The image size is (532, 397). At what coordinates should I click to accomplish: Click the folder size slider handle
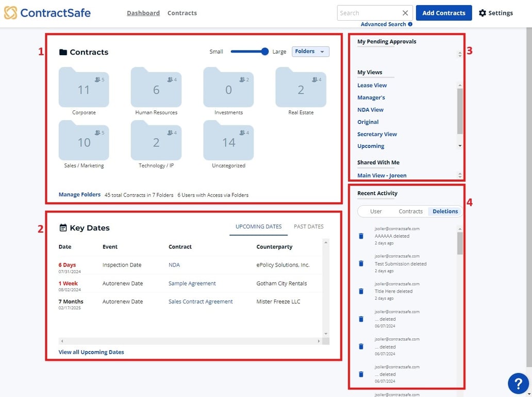tap(265, 52)
